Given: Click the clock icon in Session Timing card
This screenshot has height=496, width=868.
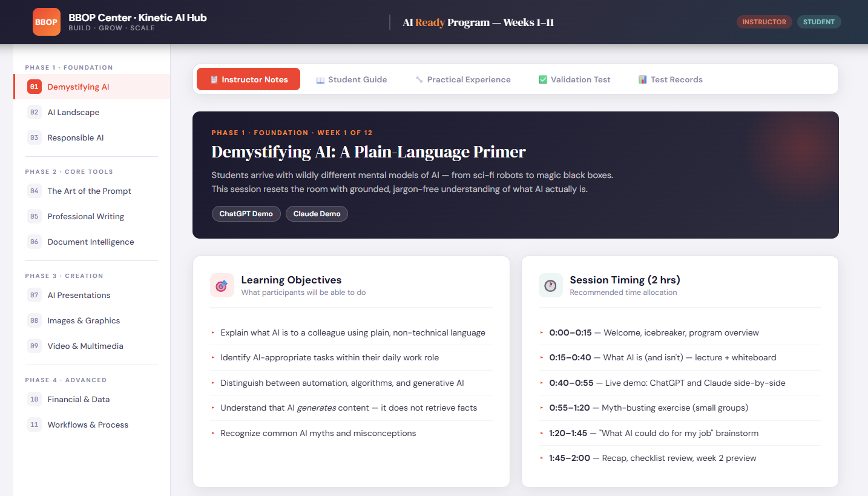Looking at the screenshot, I should point(550,285).
